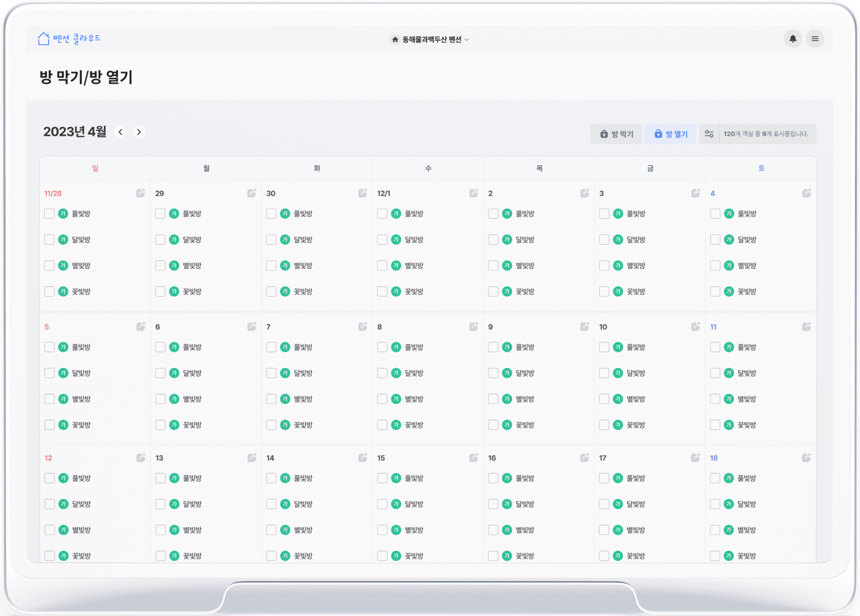Click the add-memo icon on day 15

(x=473, y=457)
